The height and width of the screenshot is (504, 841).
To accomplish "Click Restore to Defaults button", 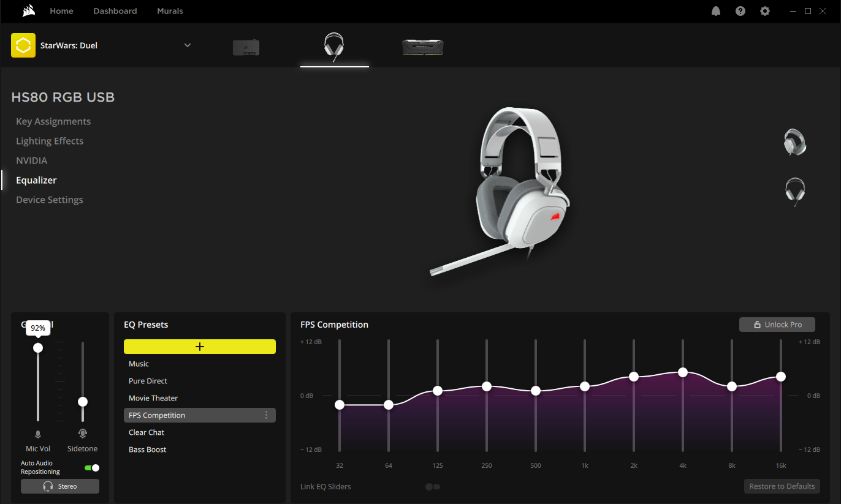I will (x=782, y=486).
